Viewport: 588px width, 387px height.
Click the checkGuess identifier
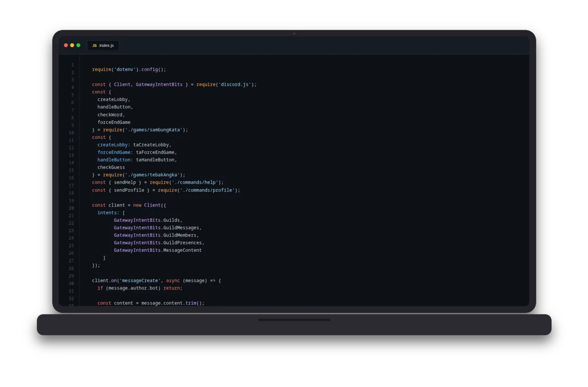pyautogui.click(x=111, y=167)
